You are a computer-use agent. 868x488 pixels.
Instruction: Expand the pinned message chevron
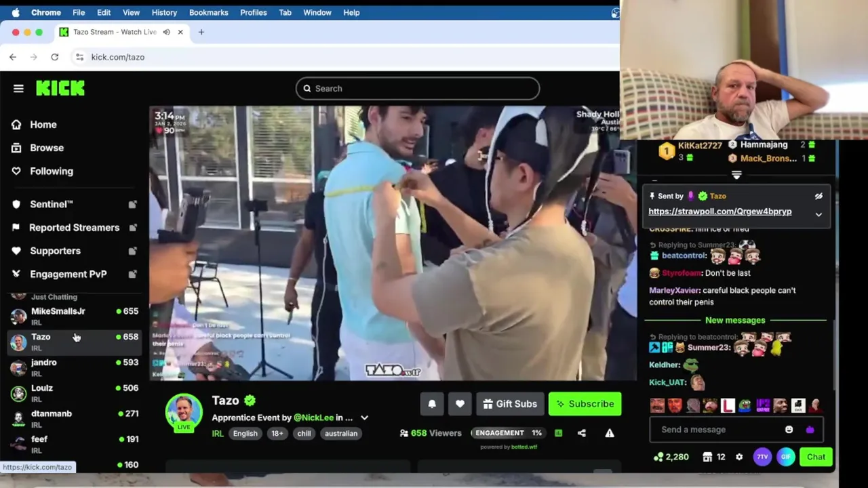(818, 214)
